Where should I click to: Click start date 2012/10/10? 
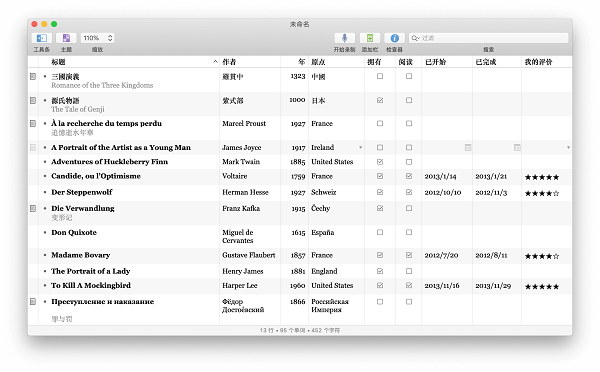point(443,193)
